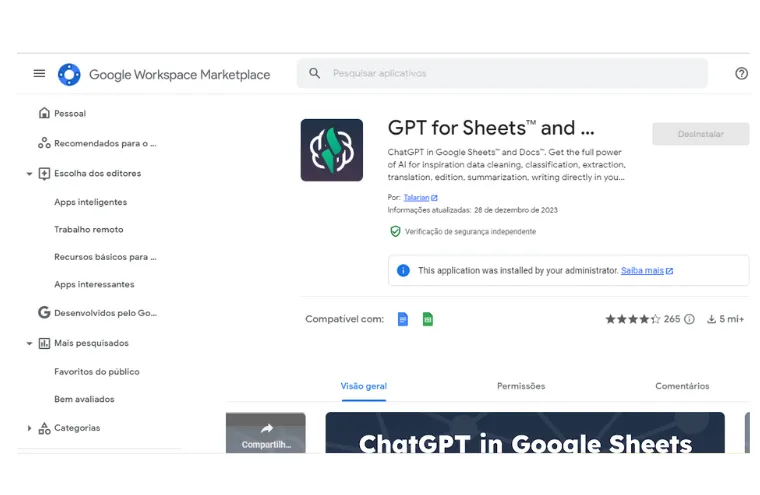Open Recursos básicos para ... category
Image resolution: width=760 pixels, height=495 pixels.
[105, 257]
